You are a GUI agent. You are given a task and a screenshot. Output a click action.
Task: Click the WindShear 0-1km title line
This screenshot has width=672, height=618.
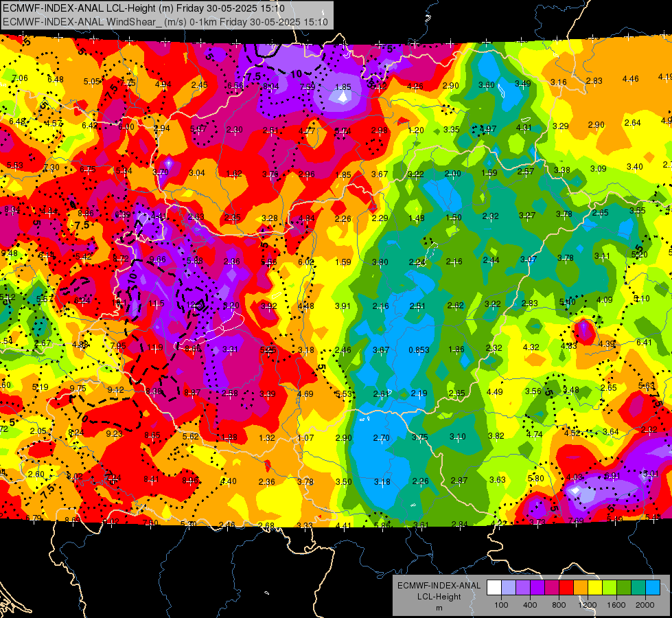(165, 22)
